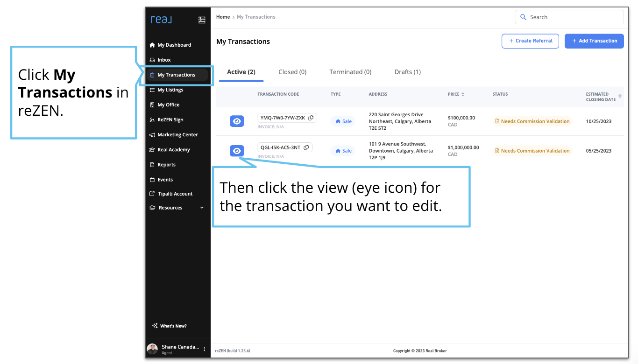Click Sale badge for 220 Saint Georges Drive
This screenshot has height=364, width=638.
pos(343,121)
